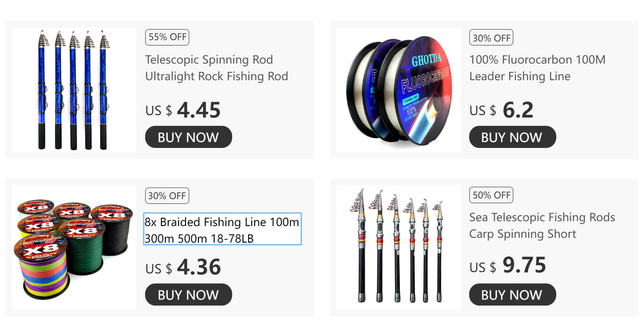Open the black sea telescopic rods image
The image size is (644, 336).
coord(399,248)
